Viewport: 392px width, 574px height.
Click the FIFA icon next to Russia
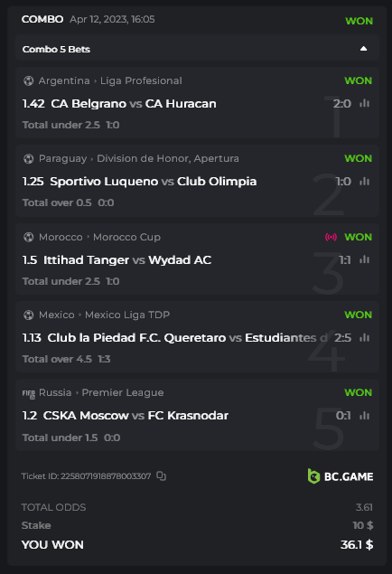pyautogui.click(x=29, y=393)
